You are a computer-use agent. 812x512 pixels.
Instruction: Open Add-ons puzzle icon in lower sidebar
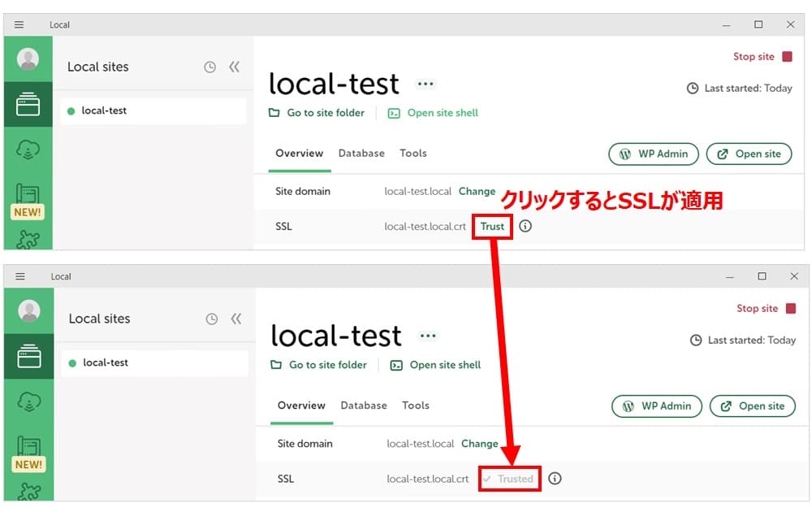(29, 491)
